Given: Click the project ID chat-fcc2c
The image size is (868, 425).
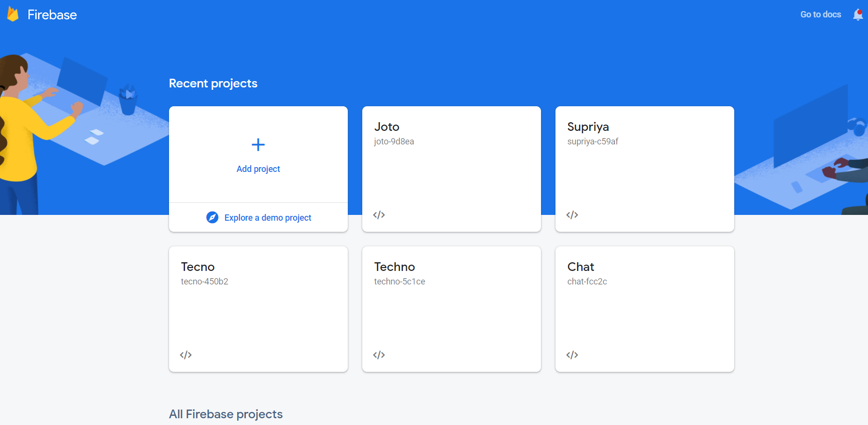Looking at the screenshot, I should (x=587, y=282).
